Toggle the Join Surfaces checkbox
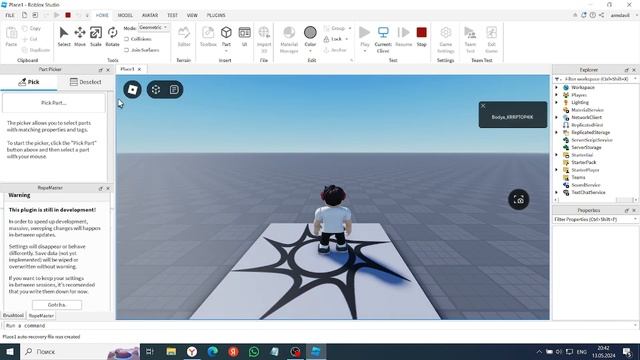Viewport: 640px width, 360px height. pos(126,50)
